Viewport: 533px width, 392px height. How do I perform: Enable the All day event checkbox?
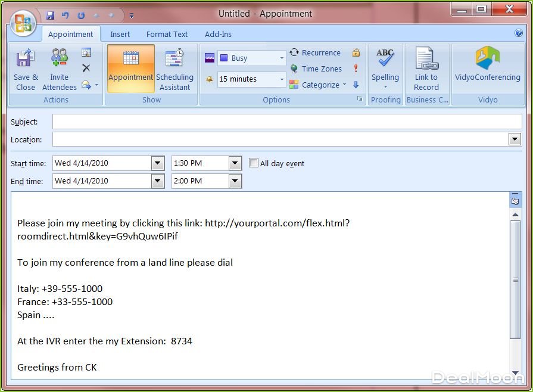pos(254,163)
